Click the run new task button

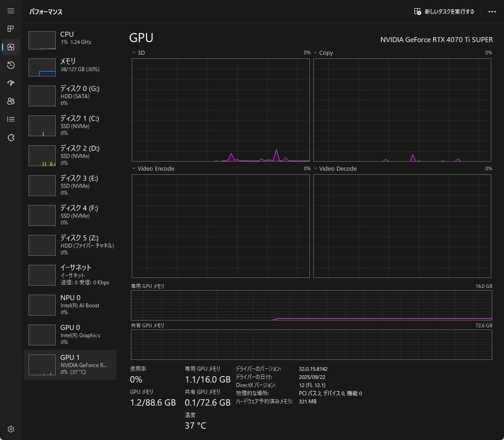[x=444, y=12]
